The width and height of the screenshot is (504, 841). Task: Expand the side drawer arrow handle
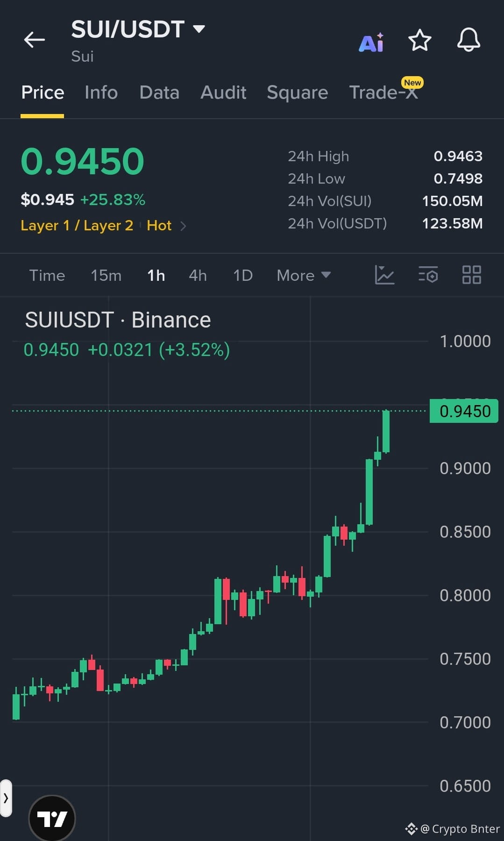pos(6,798)
